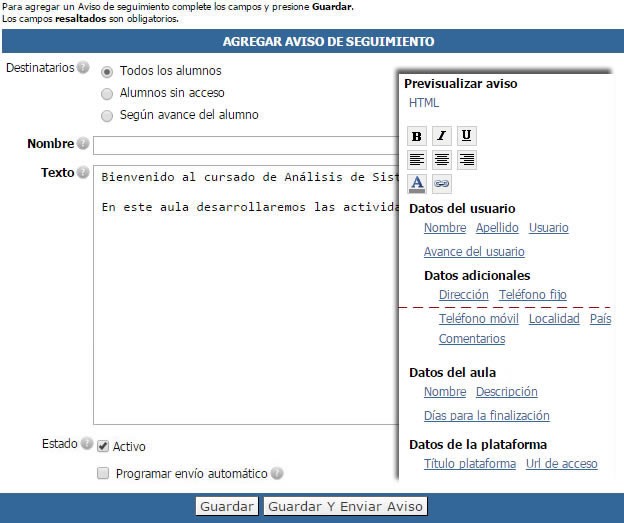Select 'Alumnos sin acceso' radio option
Viewport: 624px width, 523px height.
[x=107, y=94]
